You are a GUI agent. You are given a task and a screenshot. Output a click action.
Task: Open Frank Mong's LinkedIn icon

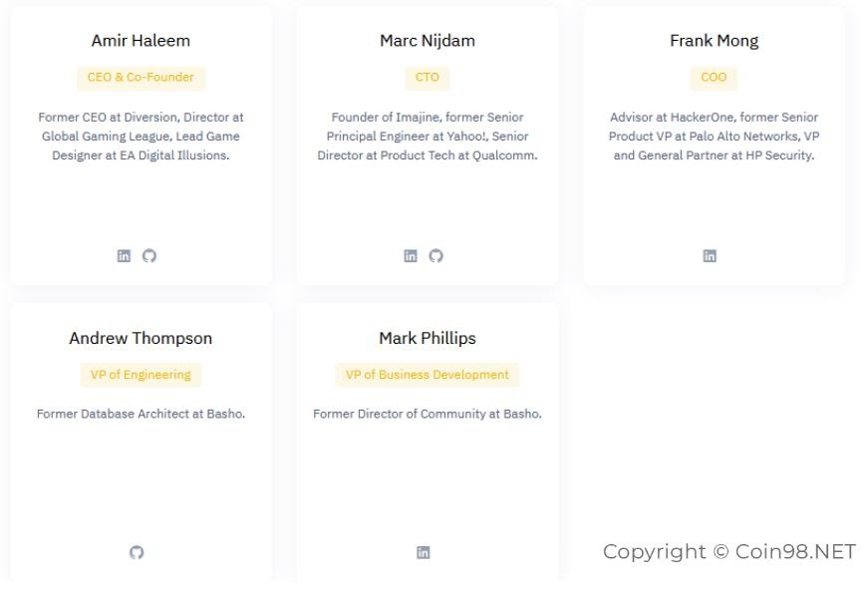pos(710,256)
